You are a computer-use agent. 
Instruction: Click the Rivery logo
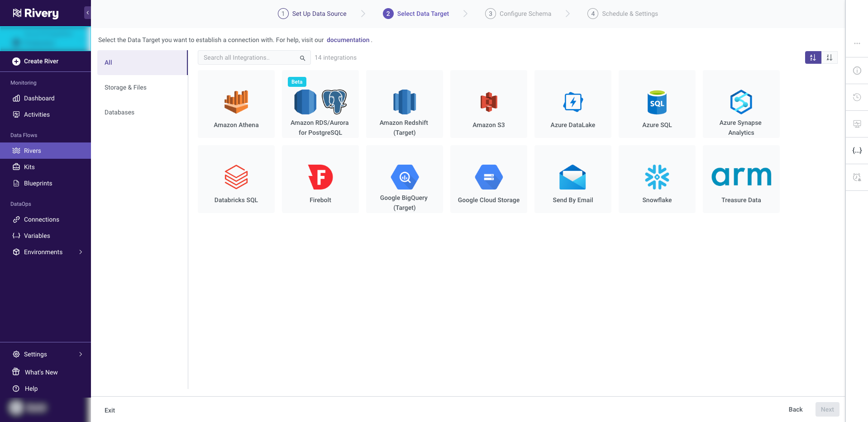[x=36, y=13]
